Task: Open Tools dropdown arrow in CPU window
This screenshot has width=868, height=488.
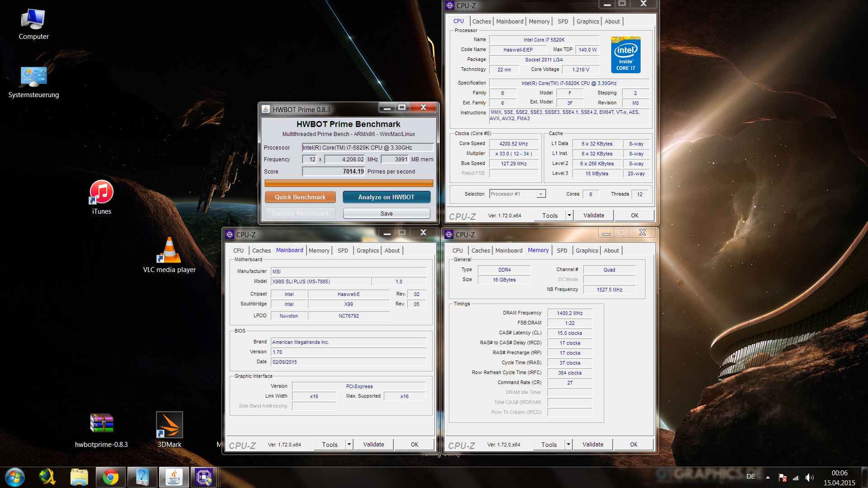Action: coord(569,215)
